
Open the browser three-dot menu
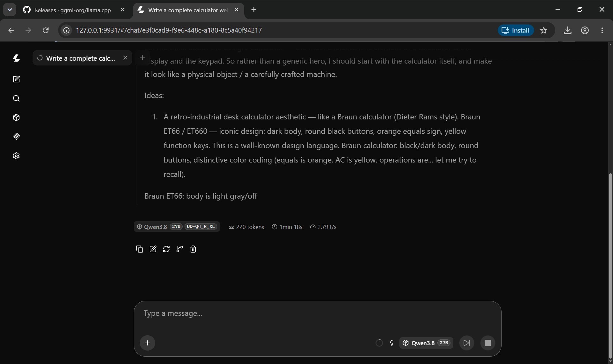tap(602, 30)
